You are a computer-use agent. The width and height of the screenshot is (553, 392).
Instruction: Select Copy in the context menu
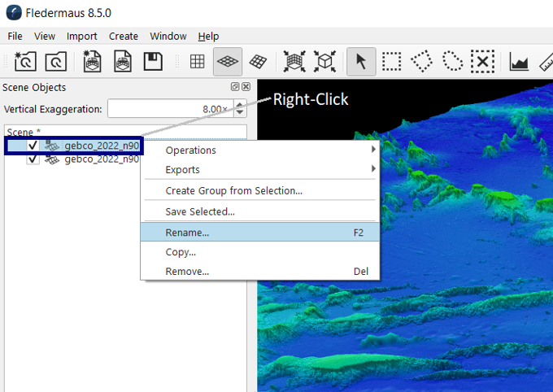click(260, 252)
